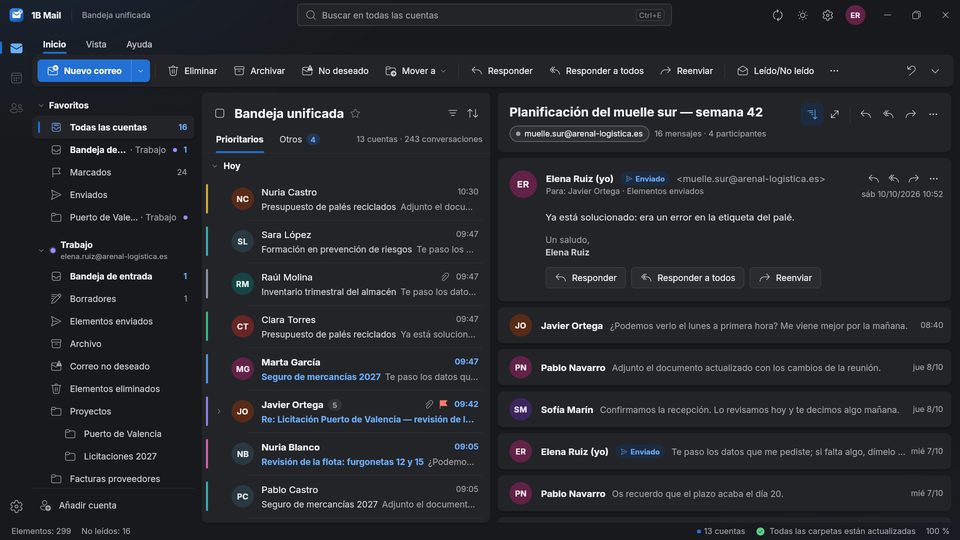Click the undo icon in toolbar
The height and width of the screenshot is (540, 960).
click(912, 71)
